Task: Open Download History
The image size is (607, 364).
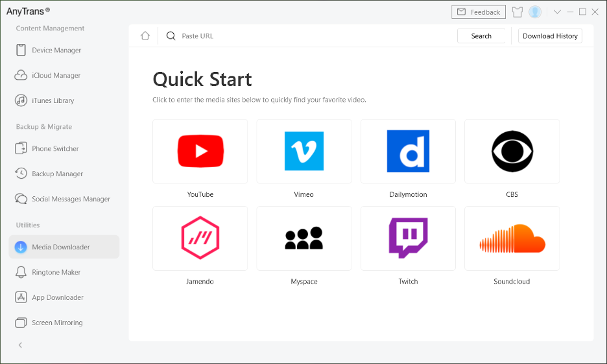Action: pyautogui.click(x=550, y=36)
